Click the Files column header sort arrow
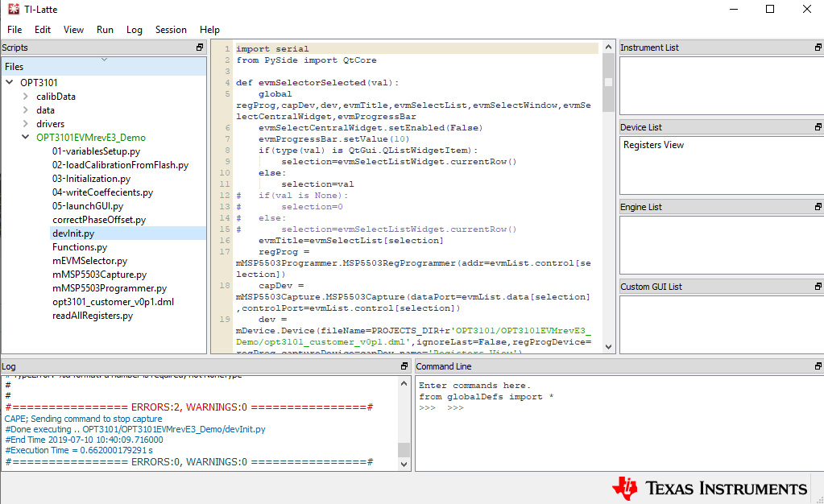This screenshot has height=504, width=824. 104,60
